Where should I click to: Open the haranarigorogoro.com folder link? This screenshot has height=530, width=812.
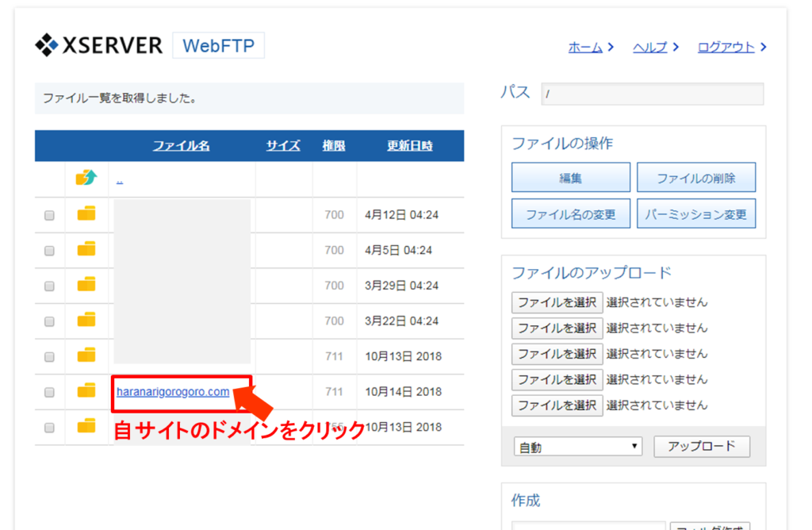(x=173, y=392)
